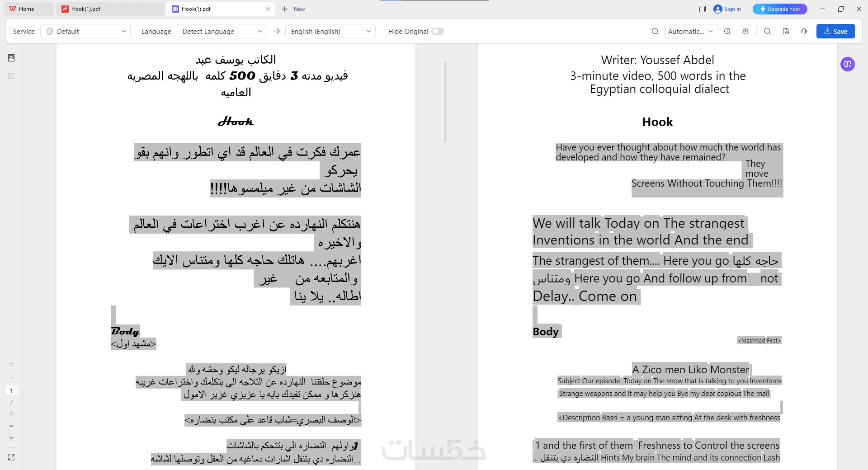Image resolution: width=868 pixels, height=470 pixels.
Task: Click 'Subject Our episode Today' translated line
Action: 670,381
